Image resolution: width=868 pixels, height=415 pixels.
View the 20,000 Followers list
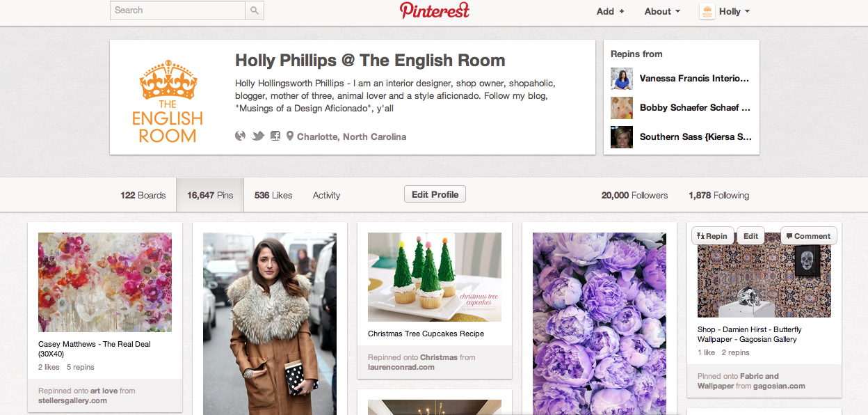click(x=634, y=196)
